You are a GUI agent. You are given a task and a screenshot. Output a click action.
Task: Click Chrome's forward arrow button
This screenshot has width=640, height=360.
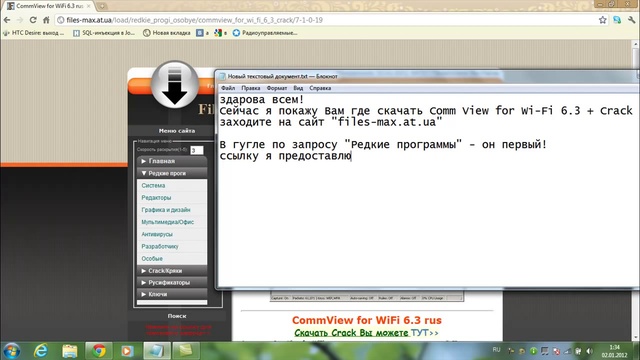[20, 20]
